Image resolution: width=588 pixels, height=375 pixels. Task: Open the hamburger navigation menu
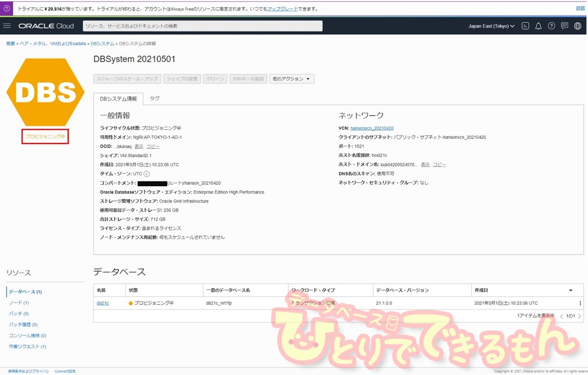[x=7, y=26]
